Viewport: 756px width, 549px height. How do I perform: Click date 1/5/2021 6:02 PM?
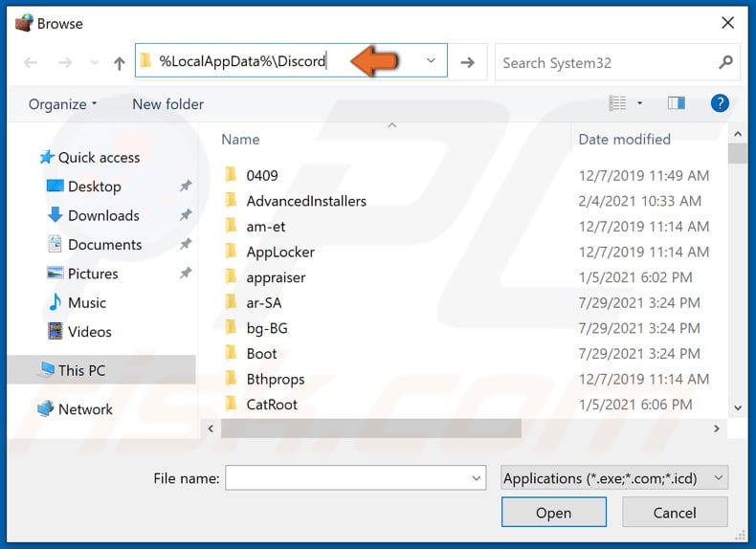tap(635, 277)
